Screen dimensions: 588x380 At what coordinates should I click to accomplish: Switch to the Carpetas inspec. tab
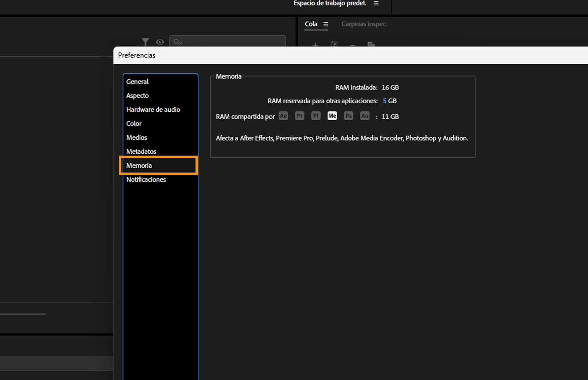[x=363, y=24]
